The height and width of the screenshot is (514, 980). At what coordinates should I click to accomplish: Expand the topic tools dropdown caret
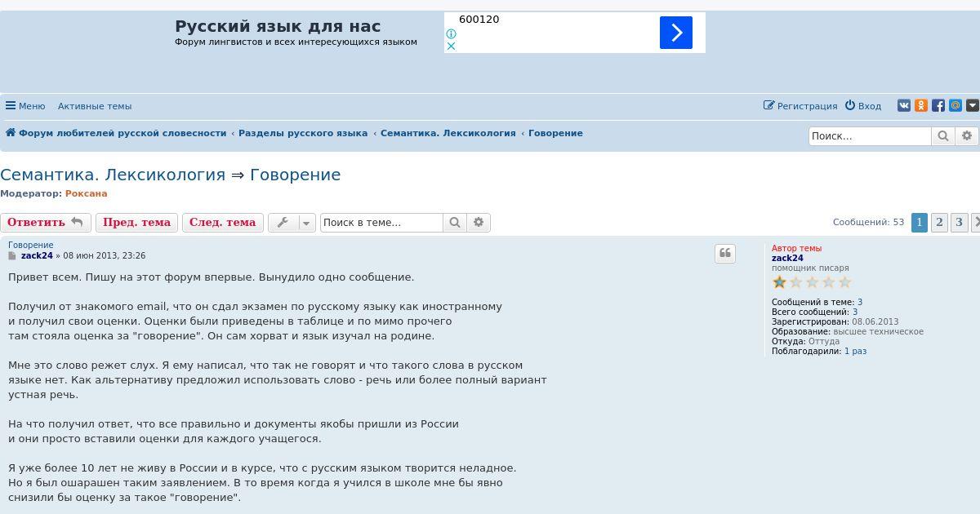[x=306, y=223]
